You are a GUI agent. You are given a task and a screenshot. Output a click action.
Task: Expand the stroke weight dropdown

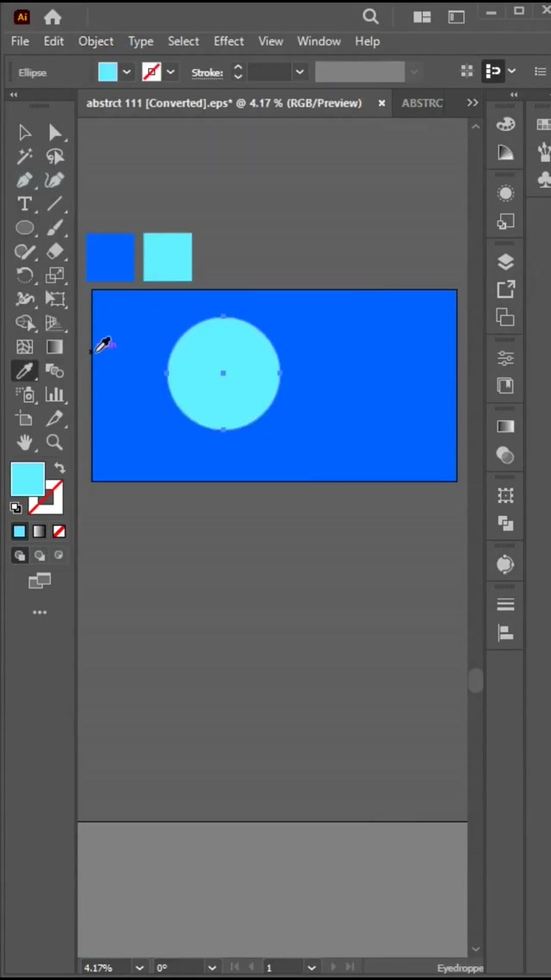[x=299, y=72]
